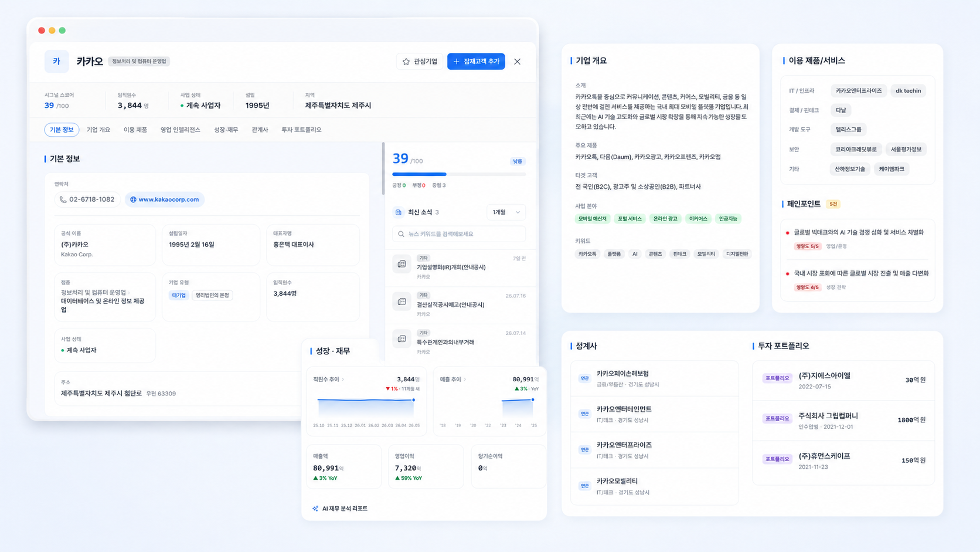Expand the 직원수 추이 chevron

pos(343,380)
